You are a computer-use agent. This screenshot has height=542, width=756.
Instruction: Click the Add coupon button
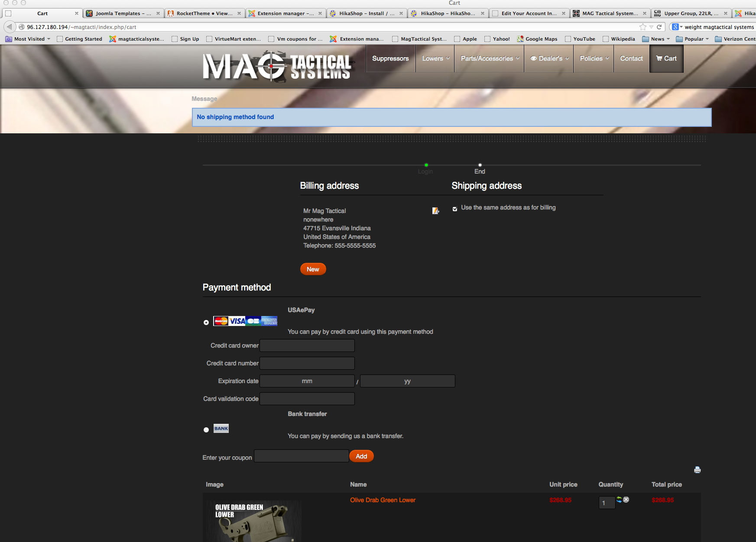tap(361, 456)
